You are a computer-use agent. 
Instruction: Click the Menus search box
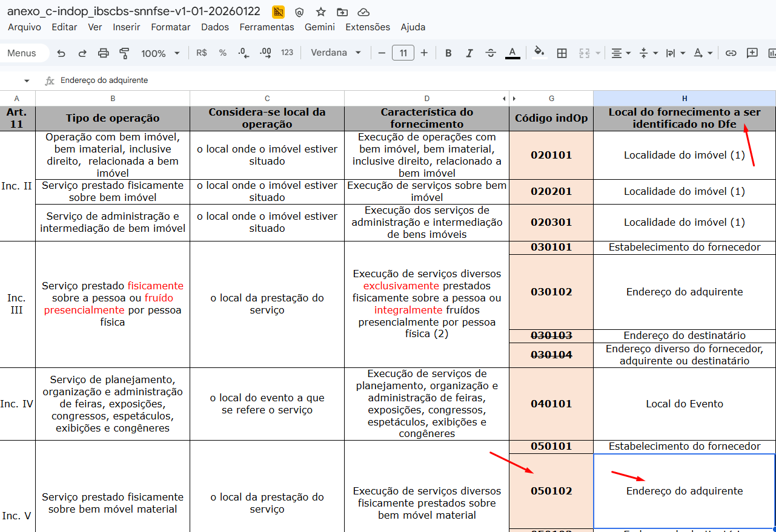click(24, 53)
